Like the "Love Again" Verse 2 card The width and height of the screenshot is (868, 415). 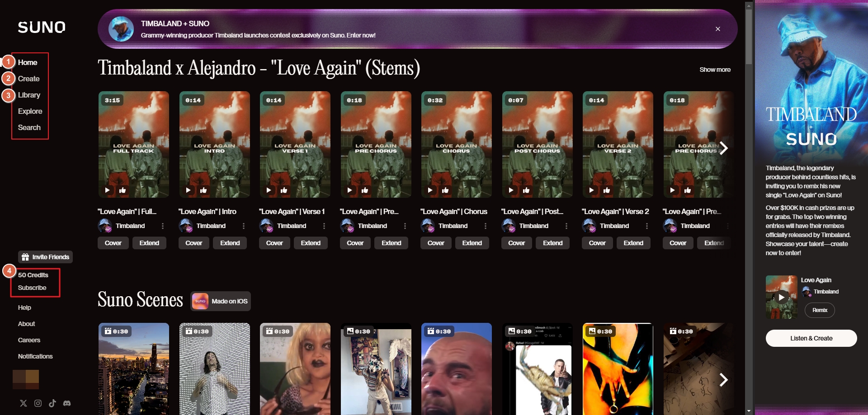pyautogui.click(x=607, y=190)
